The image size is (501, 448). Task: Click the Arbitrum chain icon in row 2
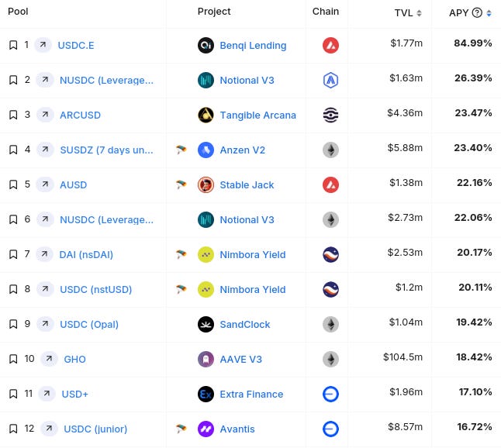click(330, 80)
